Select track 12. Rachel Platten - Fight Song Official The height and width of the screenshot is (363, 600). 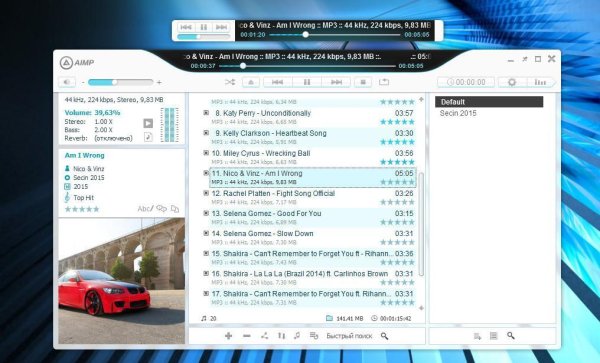pos(312,197)
